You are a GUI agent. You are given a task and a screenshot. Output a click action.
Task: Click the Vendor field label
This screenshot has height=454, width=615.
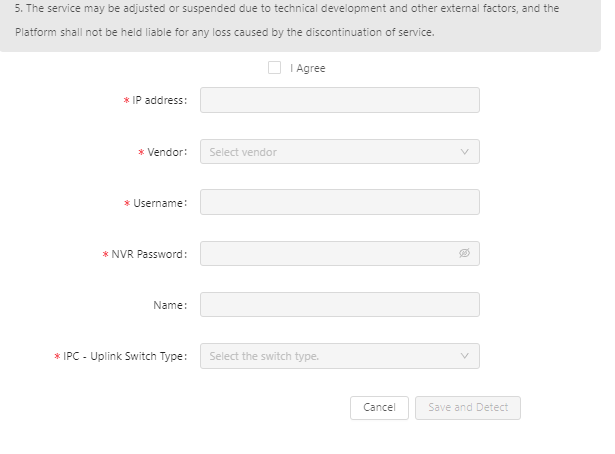pos(167,152)
